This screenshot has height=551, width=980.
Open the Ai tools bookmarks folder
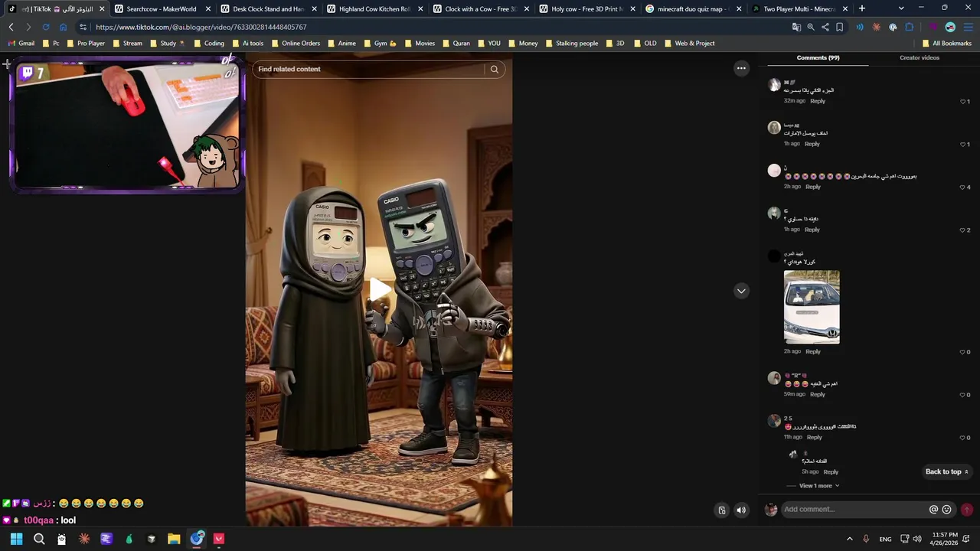[247, 44]
